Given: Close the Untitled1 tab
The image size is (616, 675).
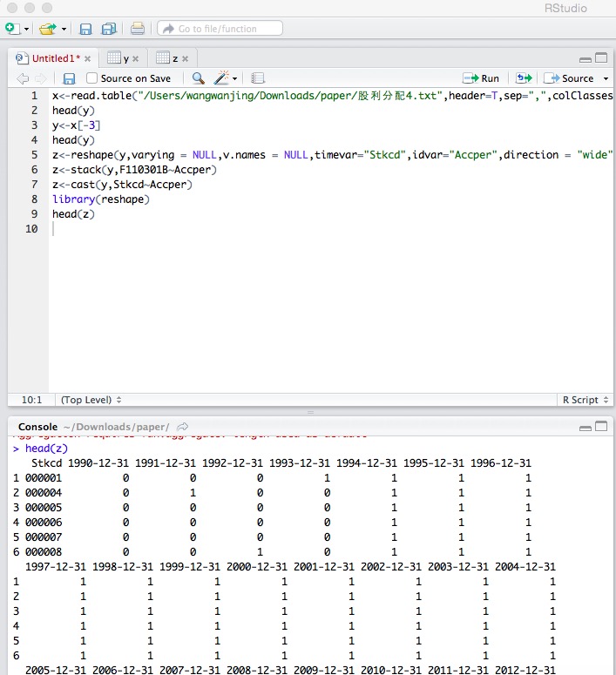Looking at the screenshot, I should point(87,58).
